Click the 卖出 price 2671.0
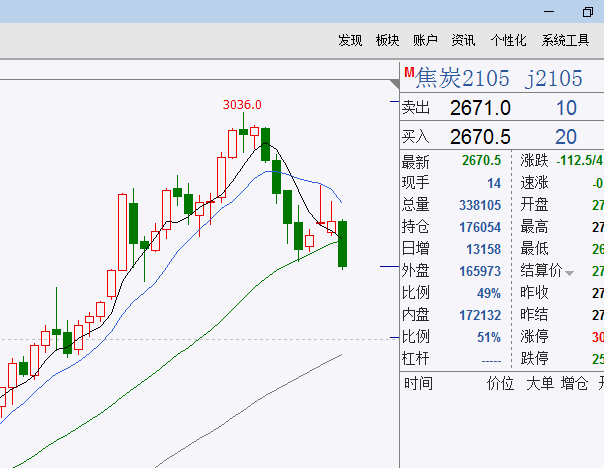 tap(480, 108)
